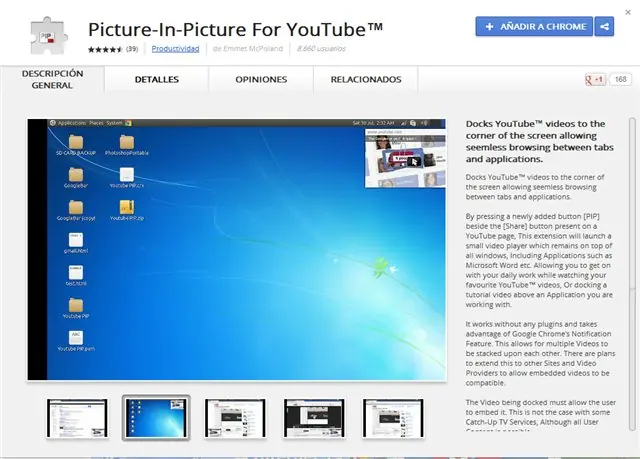Click the share icon button
The height and width of the screenshot is (459, 640).
click(x=604, y=27)
